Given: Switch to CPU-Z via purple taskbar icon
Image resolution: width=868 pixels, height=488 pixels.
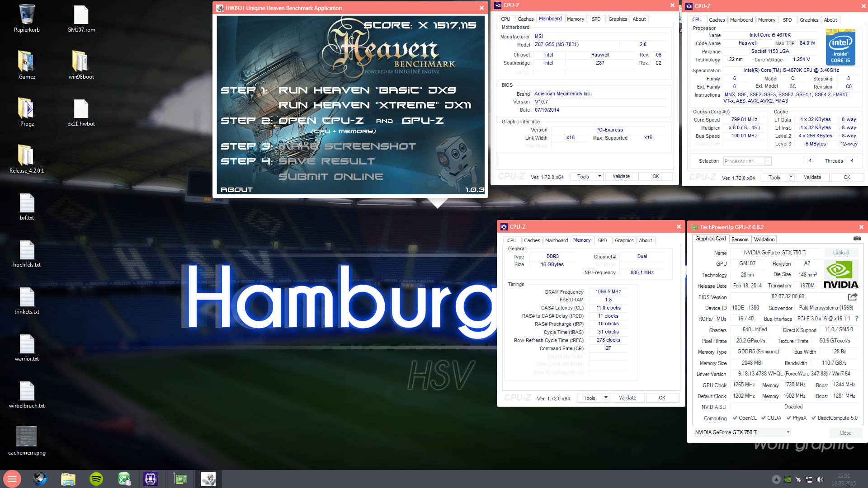Looking at the screenshot, I should [151, 479].
